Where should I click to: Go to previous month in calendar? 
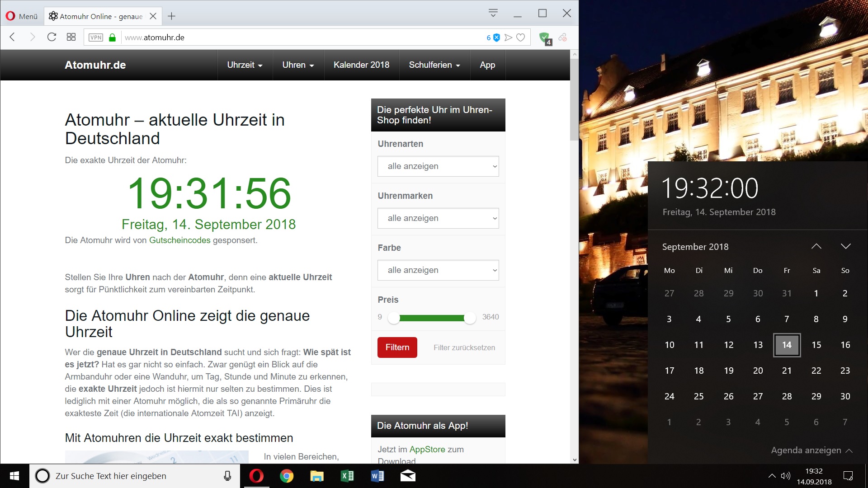[x=816, y=246]
